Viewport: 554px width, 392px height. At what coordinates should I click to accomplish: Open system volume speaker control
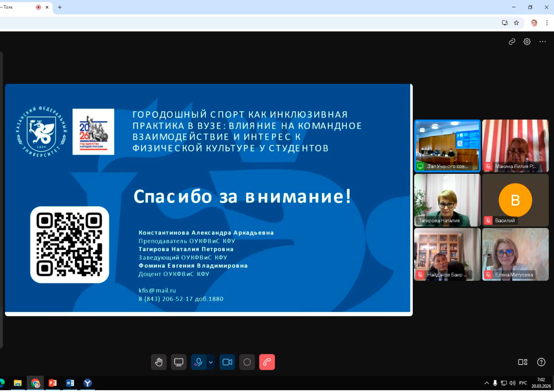(x=512, y=383)
